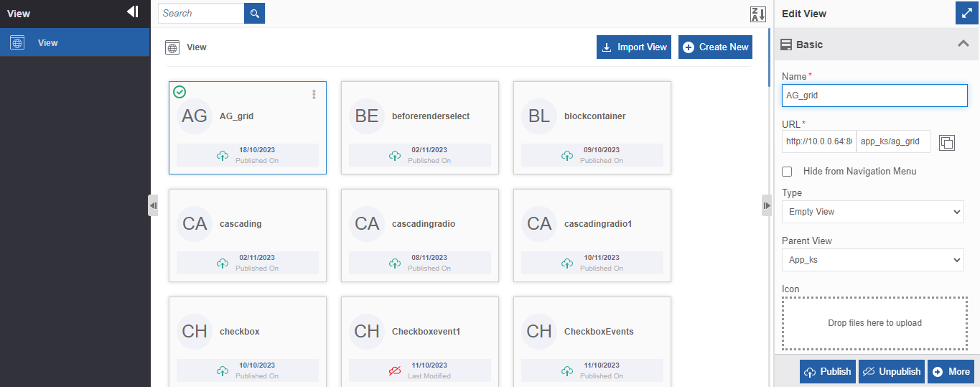Click the URL base field with http://10.0.0.64

pyautogui.click(x=819, y=141)
